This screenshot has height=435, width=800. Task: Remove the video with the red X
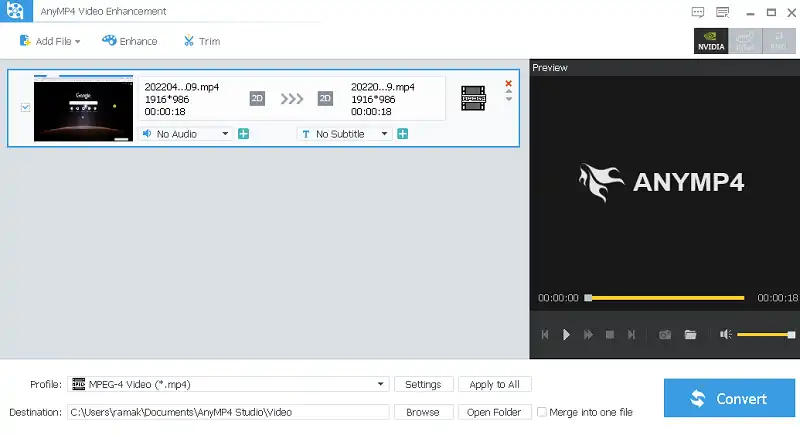coord(508,84)
